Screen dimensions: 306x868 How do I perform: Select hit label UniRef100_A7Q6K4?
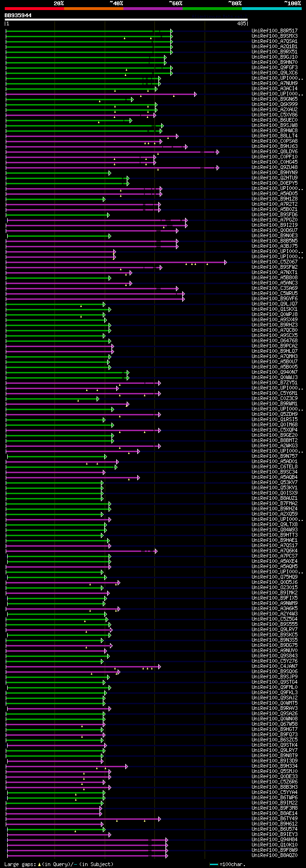pos(274,551)
